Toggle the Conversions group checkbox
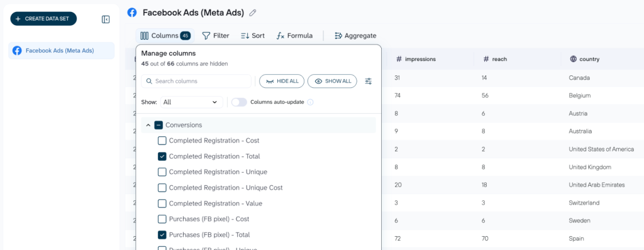This screenshot has height=250, width=644. (x=158, y=125)
